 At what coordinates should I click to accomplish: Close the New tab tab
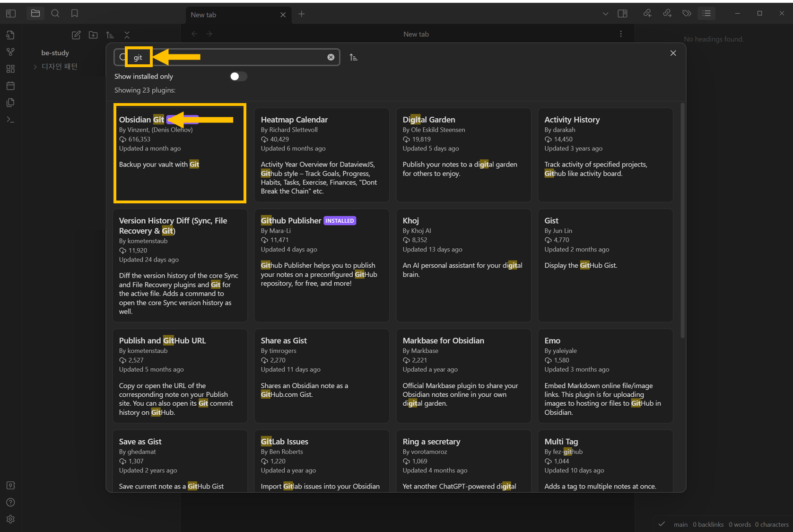283,15
